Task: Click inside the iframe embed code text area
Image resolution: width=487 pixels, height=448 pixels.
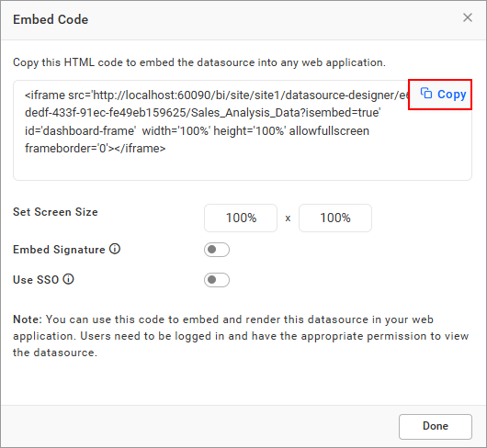Action: coord(243,130)
